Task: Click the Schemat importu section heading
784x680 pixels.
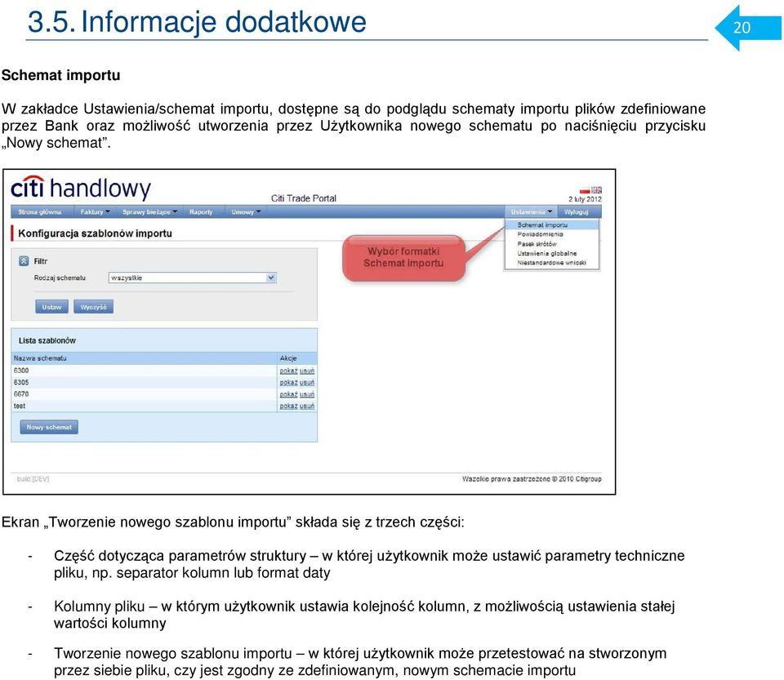Action: [61, 75]
